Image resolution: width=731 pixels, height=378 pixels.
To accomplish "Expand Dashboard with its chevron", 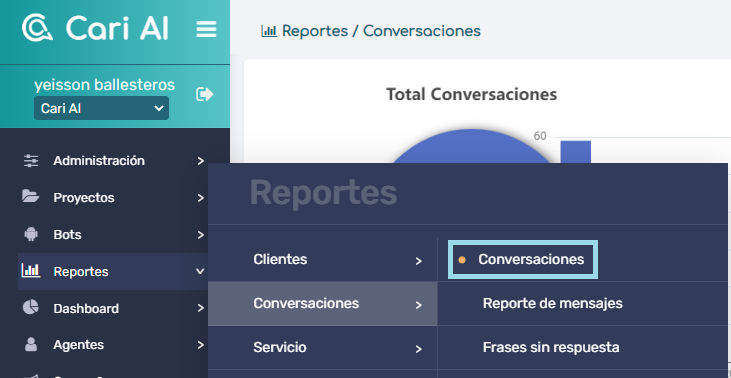I will point(200,308).
